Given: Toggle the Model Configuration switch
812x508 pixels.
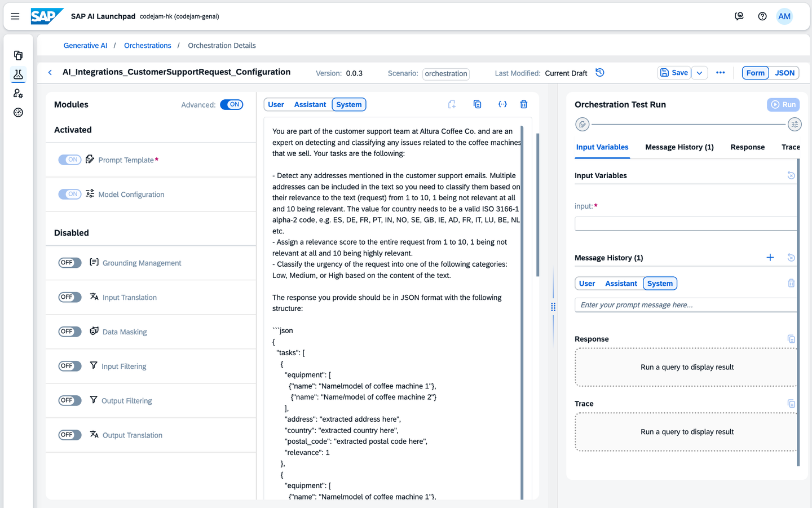Looking at the screenshot, I should (x=70, y=195).
